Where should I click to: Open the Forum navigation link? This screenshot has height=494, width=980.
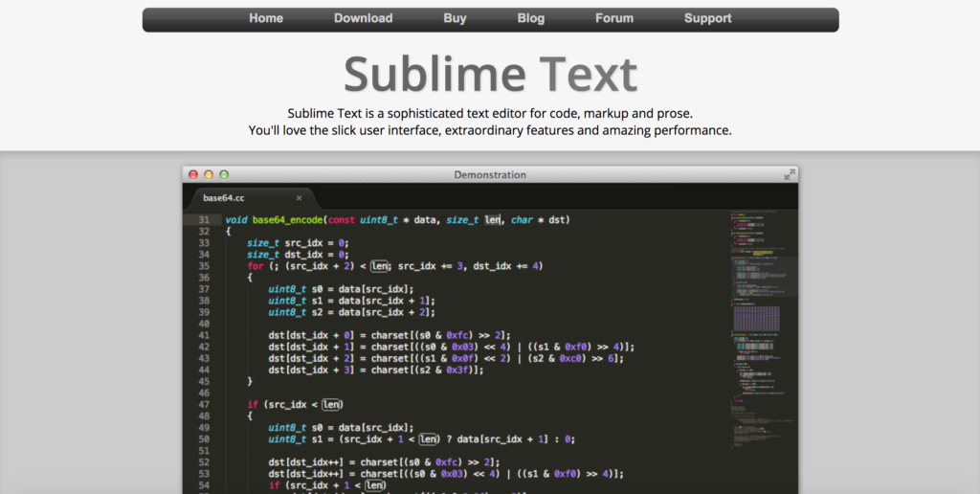tap(614, 18)
